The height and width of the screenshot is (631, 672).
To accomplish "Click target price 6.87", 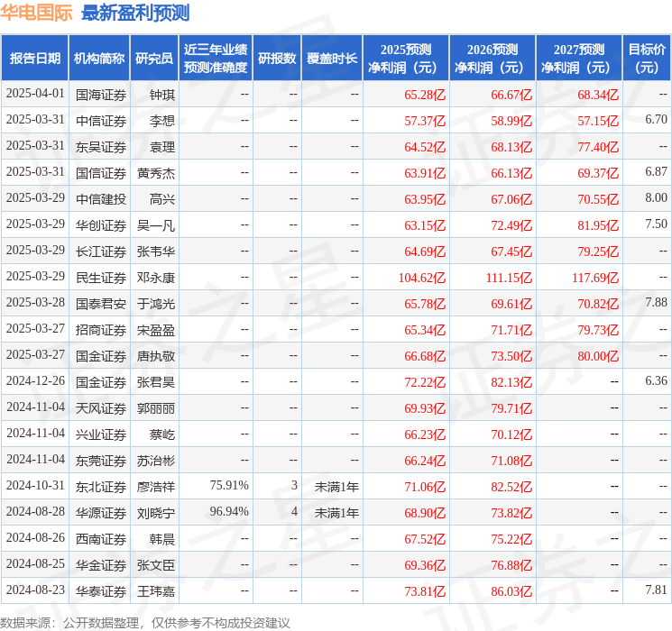I will [x=657, y=171].
